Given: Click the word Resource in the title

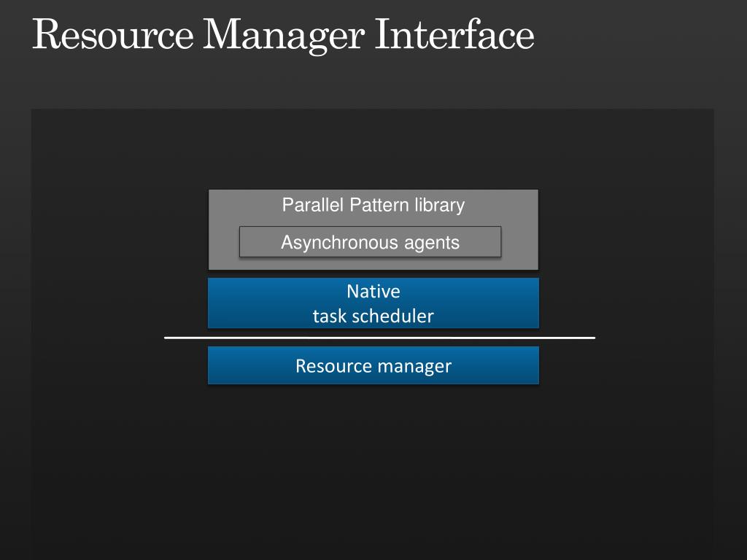Looking at the screenshot, I should (x=113, y=34).
